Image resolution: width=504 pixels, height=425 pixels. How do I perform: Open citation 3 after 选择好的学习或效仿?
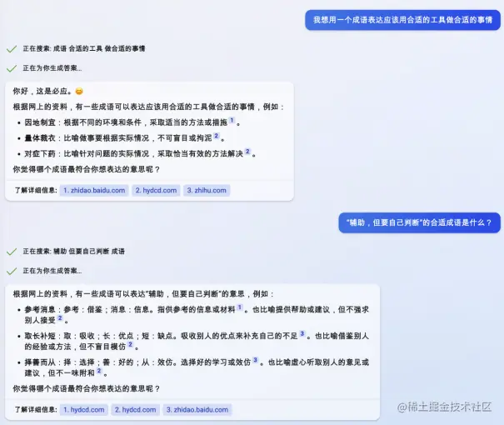tap(256, 360)
